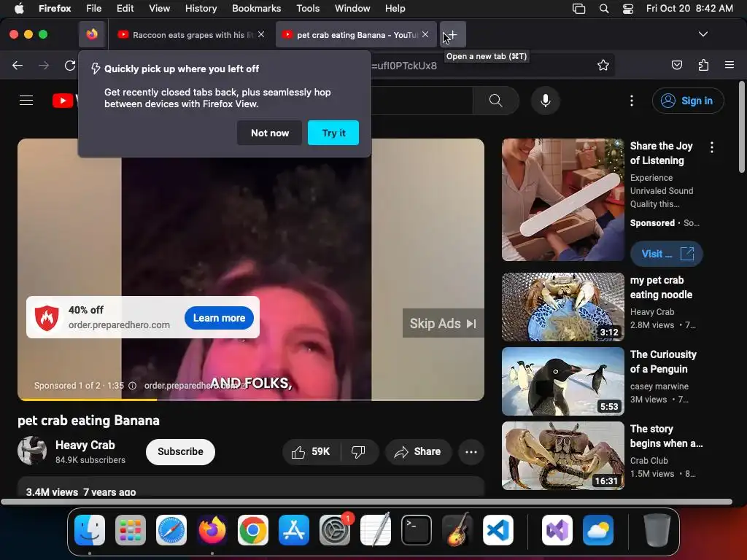Click the Sign in button
The width and height of the screenshot is (747, 560).
[x=688, y=101]
